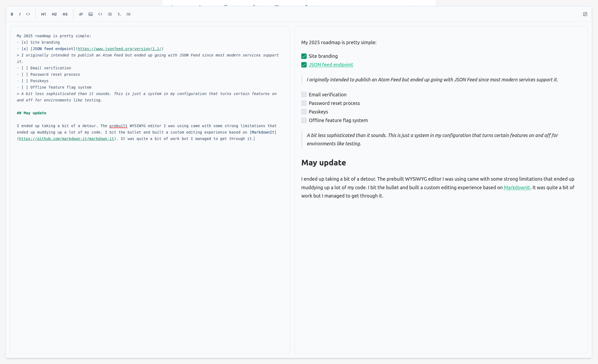Click the fullscreen icon at top right
The image size is (598, 364).
pos(585,14)
